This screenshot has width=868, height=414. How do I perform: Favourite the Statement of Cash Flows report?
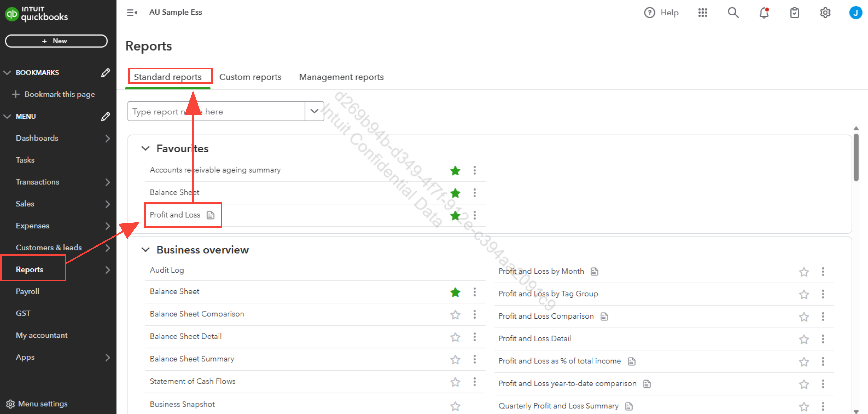[455, 382]
